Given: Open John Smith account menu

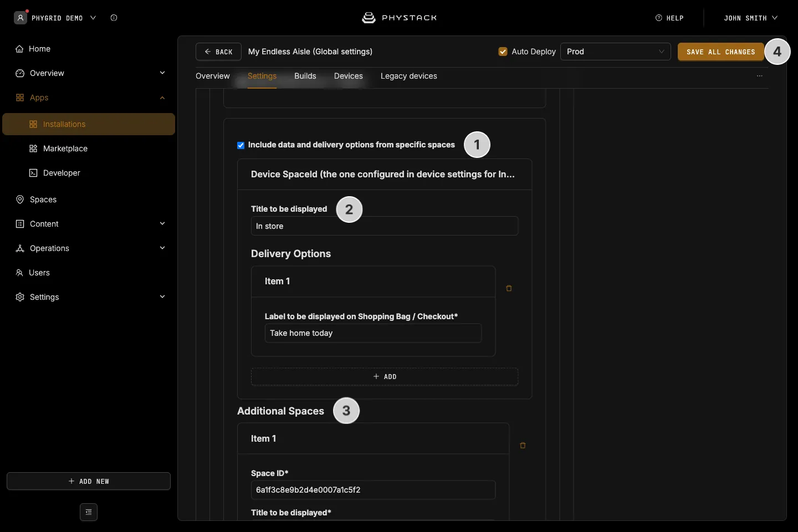Looking at the screenshot, I should 750,18.
